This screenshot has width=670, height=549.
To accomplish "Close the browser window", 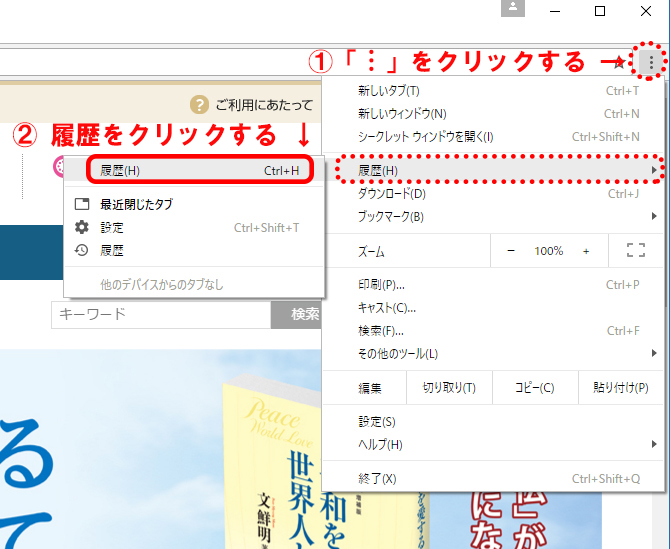I will (x=646, y=11).
